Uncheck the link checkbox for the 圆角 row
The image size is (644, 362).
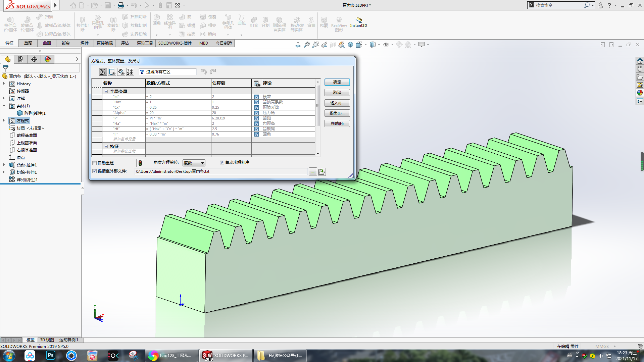coord(256,134)
